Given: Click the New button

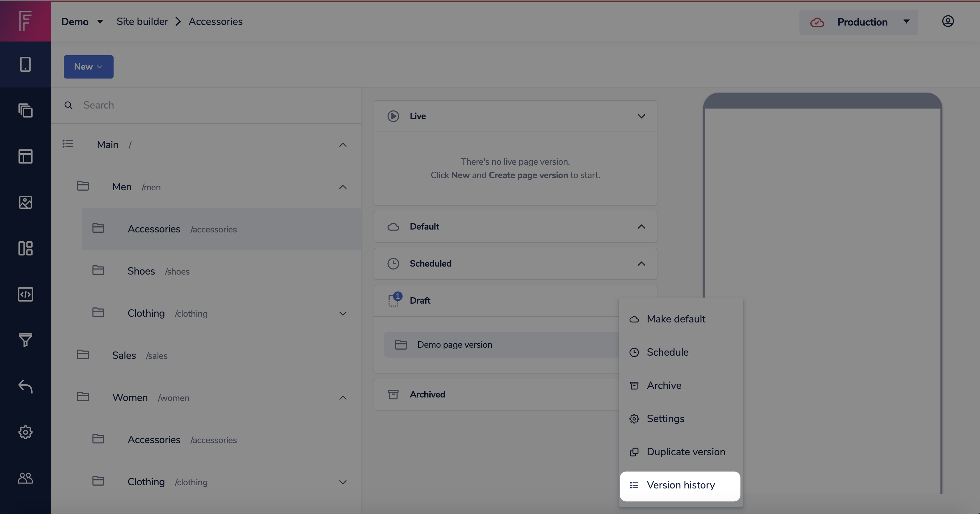Looking at the screenshot, I should pyautogui.click(x=88, y=67).
